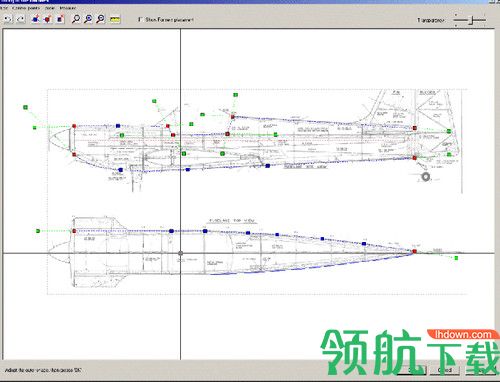The image size is (500, 382).
Task: Select green handle at far upper left of canvas
Action: pos(25,107)
